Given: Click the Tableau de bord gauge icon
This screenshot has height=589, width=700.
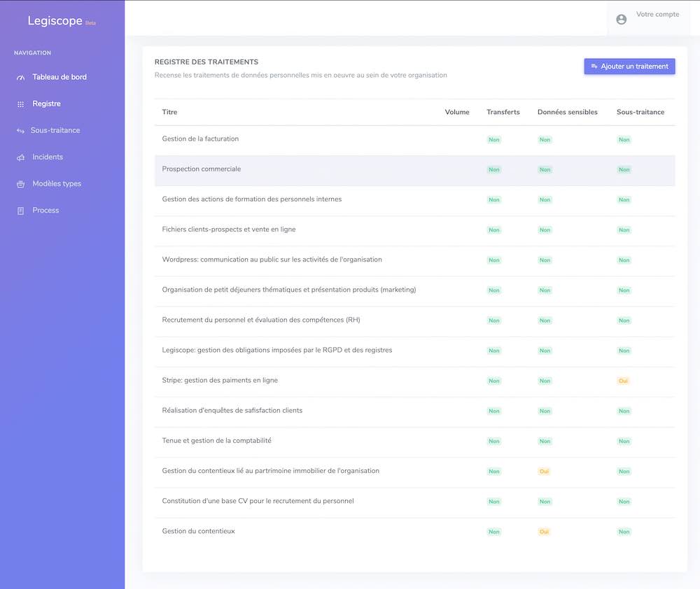Looking at the screenshot, I should point(20,78).
